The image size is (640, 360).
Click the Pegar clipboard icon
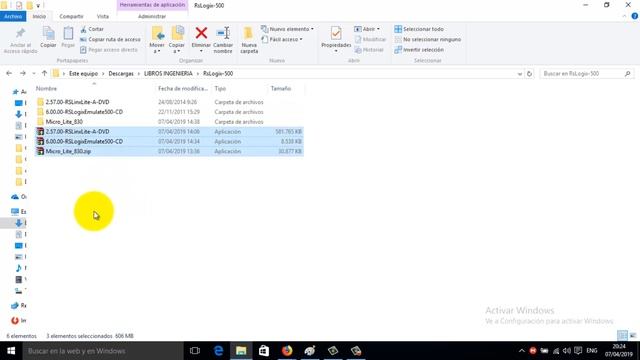pyautogui.click(x=68, y=33)
